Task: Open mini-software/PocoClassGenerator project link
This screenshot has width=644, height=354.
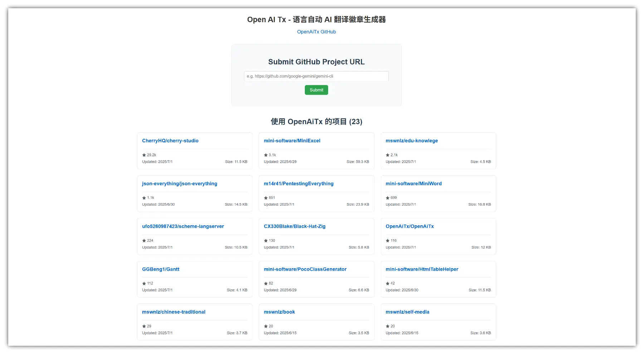Action: pos(305,269)
